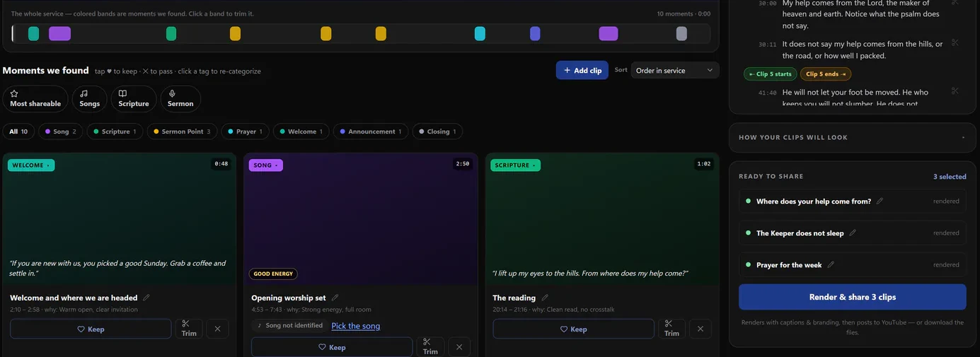Click scissors on the 30:11 transcript line
The image size is (980, 357).
955,43
